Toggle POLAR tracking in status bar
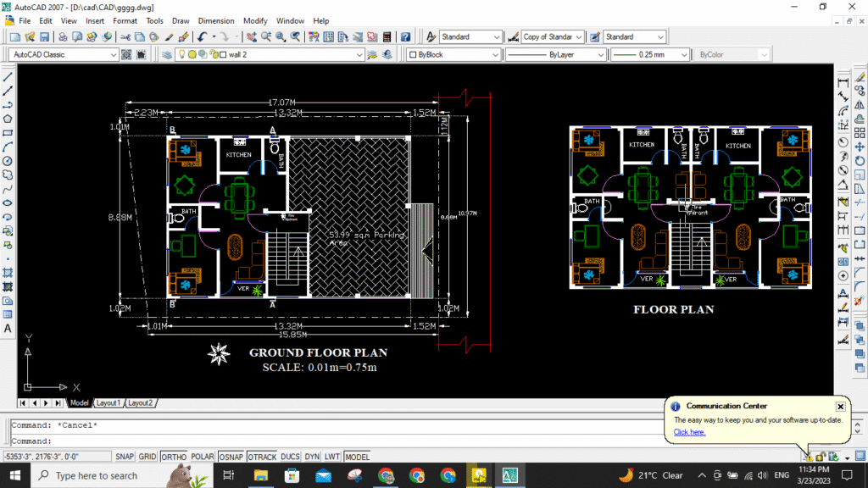Screen dimensions: 868x488 202,457
